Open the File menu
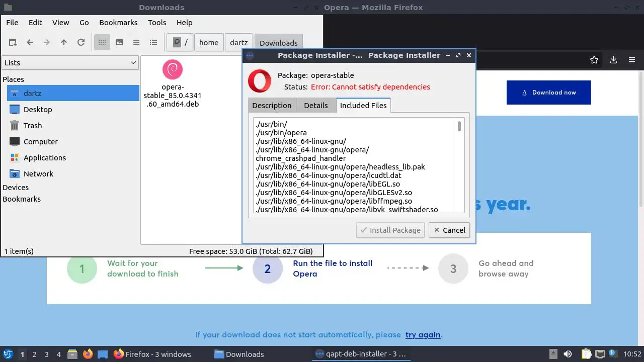This screenshot has height=362, width=644. [12, 23]
